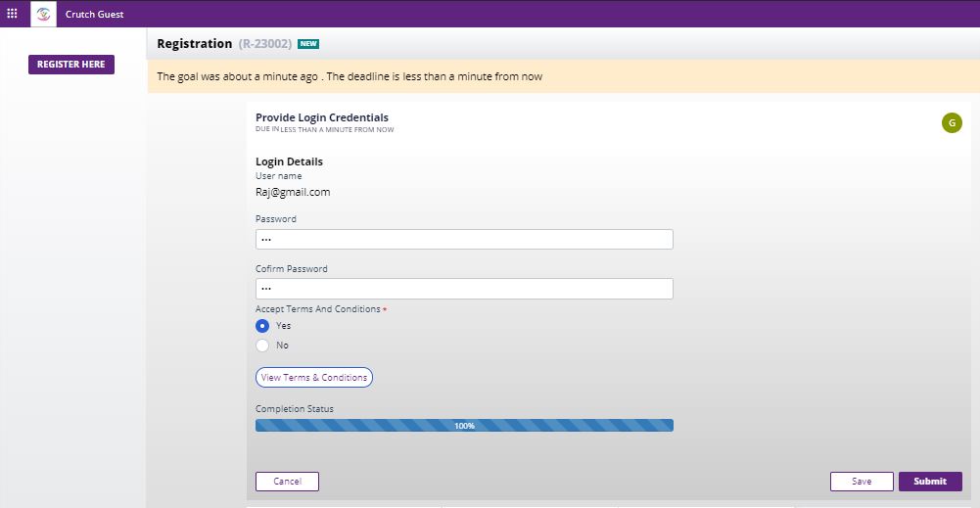Open View Terms & Conditions
The width and height of the screenshot is (980, 508).
click(x=313, y=378)
